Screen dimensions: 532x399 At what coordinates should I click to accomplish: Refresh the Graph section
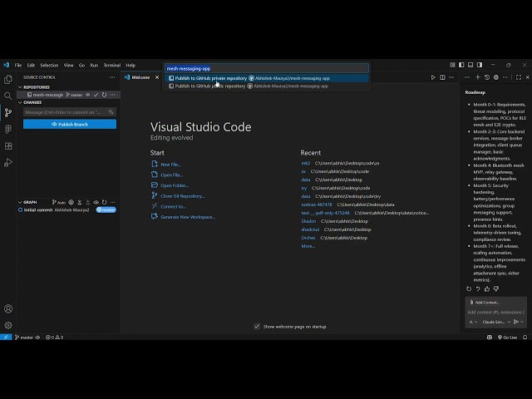[104, 202]
